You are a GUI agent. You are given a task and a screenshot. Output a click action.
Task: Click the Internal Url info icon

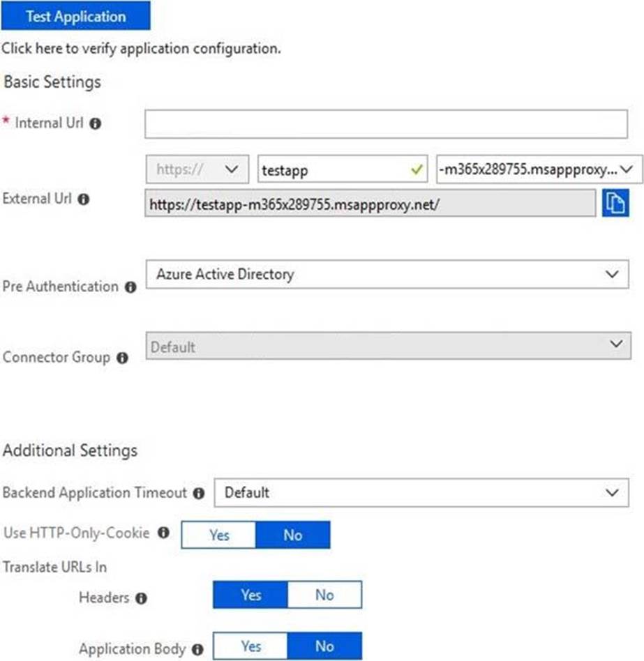96,123
